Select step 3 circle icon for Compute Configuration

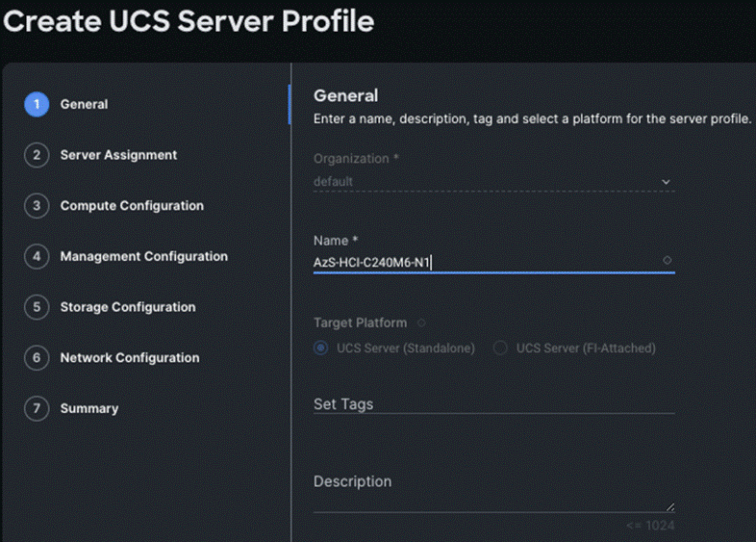[37, 206]
